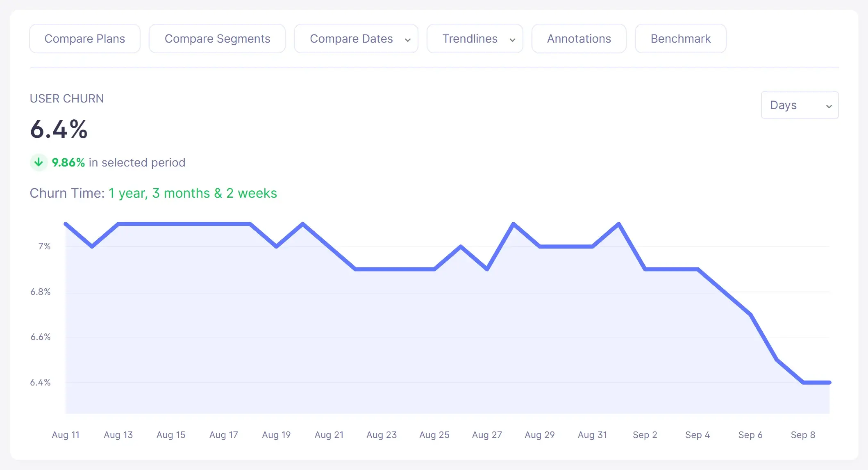Click the Aug 13 axis label
868x470 pixels.
click(x=118, y=435)
